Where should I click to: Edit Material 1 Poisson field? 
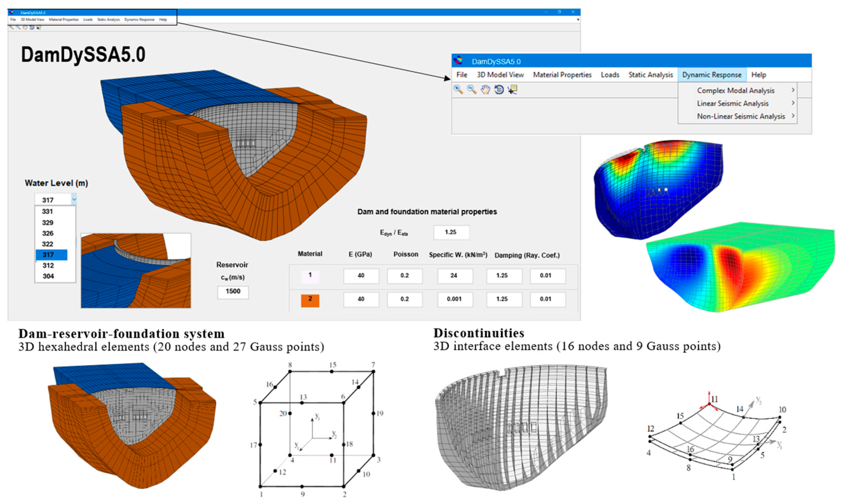[x=405, y=276]
